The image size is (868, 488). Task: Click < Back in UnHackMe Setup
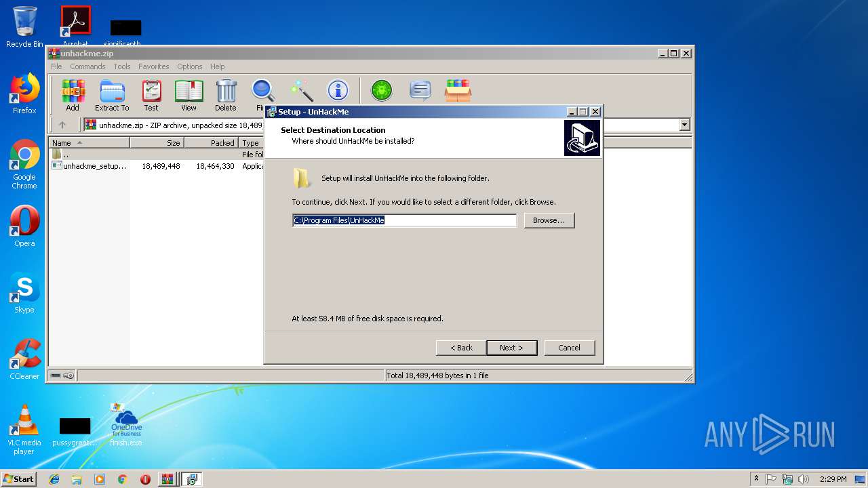[461, 348]
